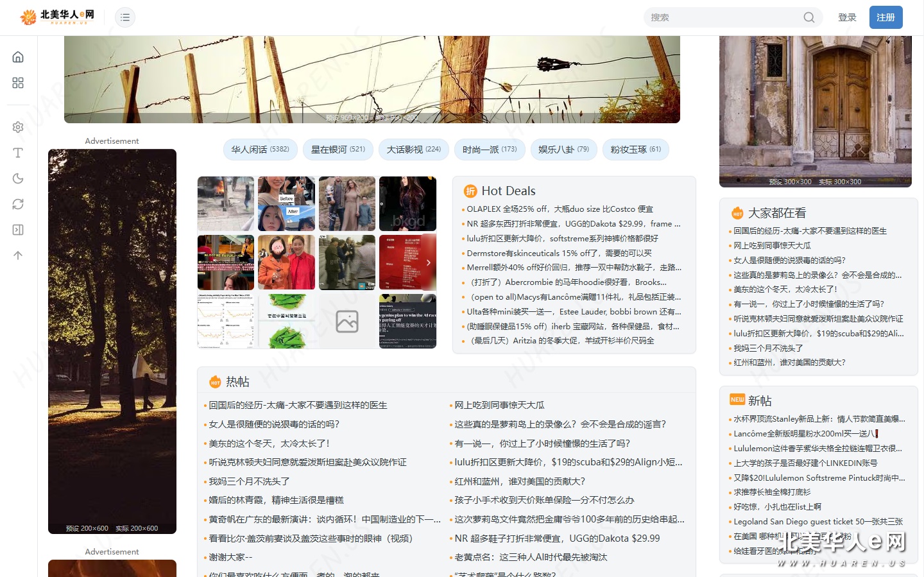Click the font size T icon

[18, 153]
